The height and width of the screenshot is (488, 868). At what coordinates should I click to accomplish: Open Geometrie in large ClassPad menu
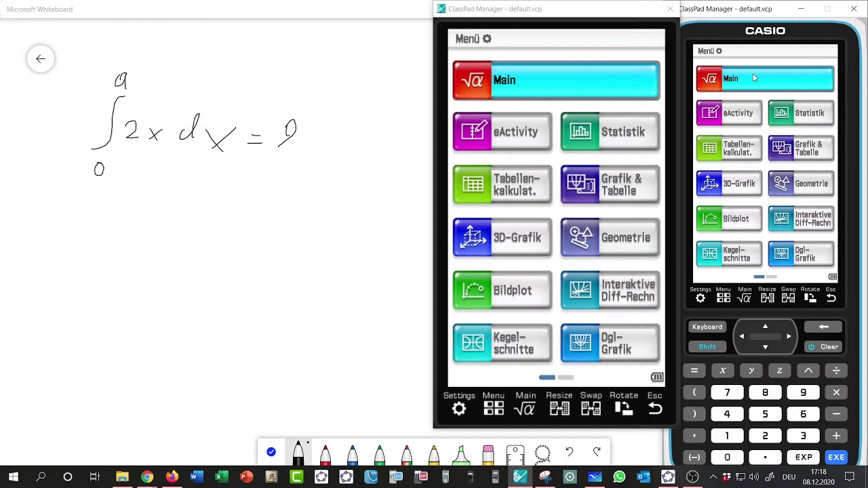click(610, 237)
